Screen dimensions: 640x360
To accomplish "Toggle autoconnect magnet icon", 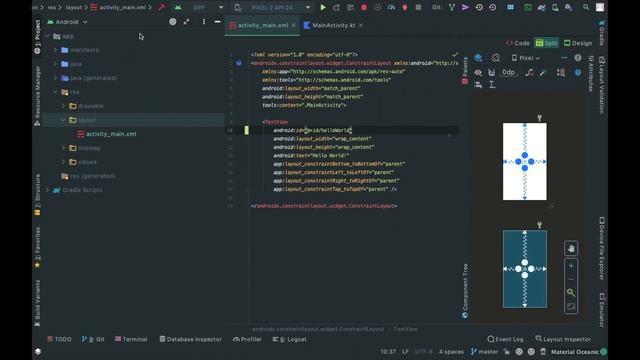I will (x=491, y=73).
